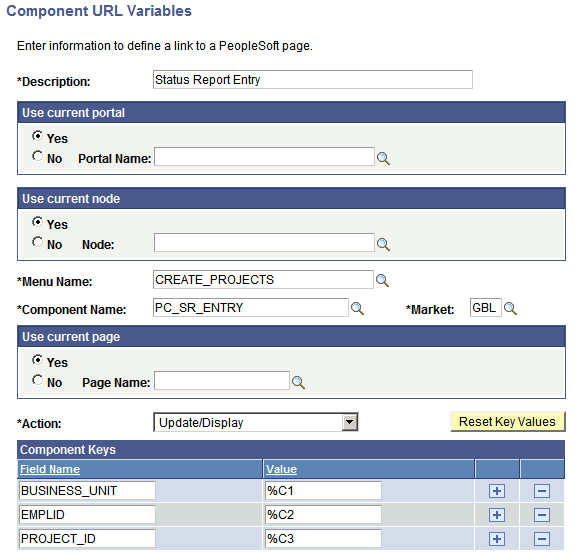
Task: Click the BUSINESS_UNIT field name box
Action: tap(87, 490)
